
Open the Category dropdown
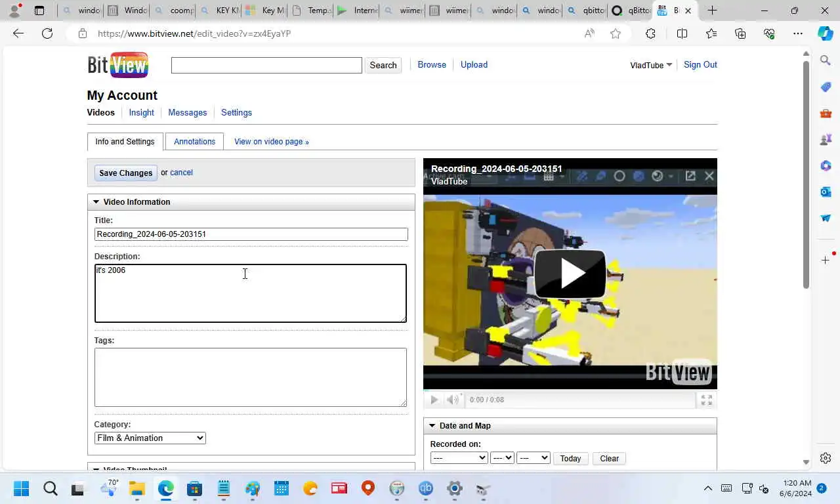click(150, 438)
